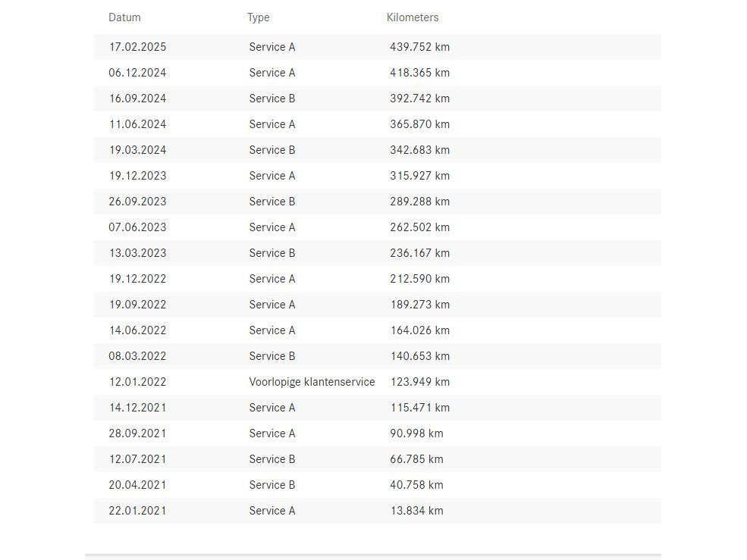Click the 392.742 km mileage value
This screenshot has height=560, width=747.
coord(419,99)
